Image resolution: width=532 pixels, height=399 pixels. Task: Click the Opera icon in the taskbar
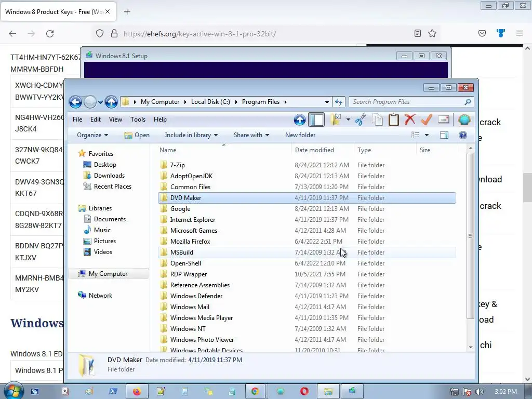[x=304, y=391]
